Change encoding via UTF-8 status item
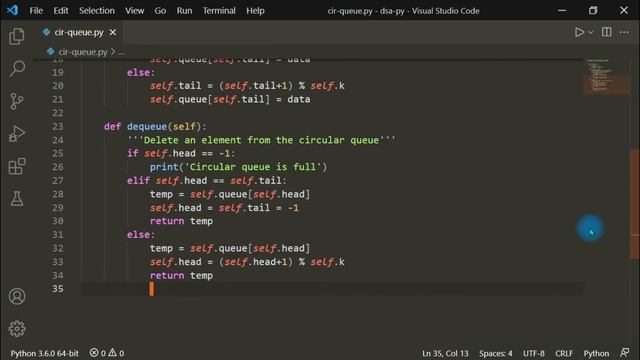The height and width of the screenshot is (360, 640). (533, 353)
